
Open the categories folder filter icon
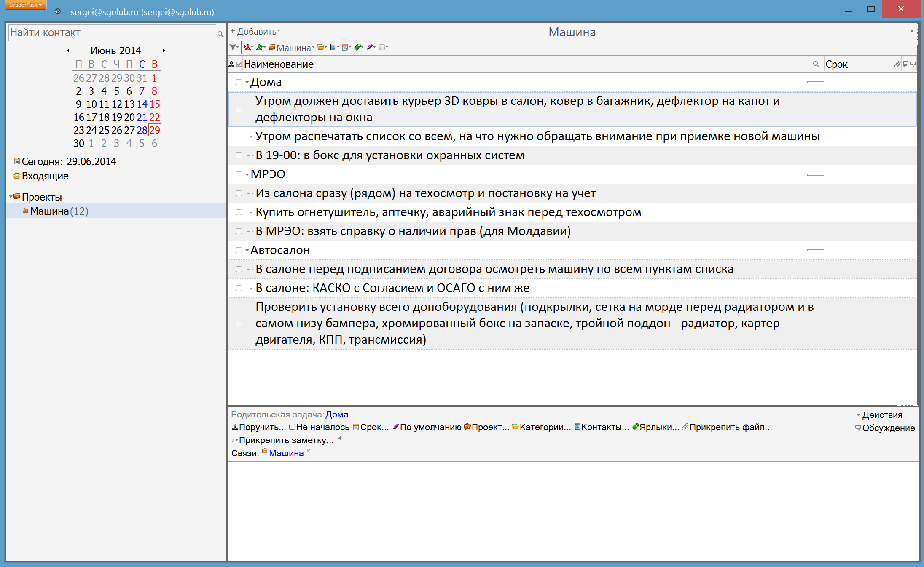321,47
